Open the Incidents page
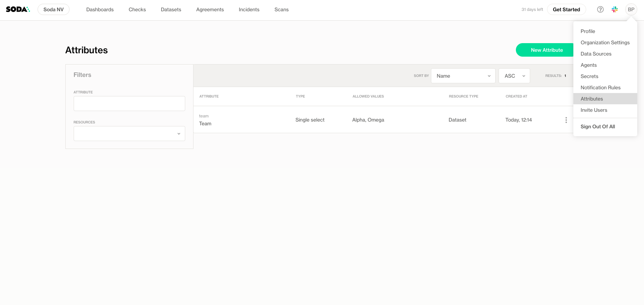 pyautogui.click(x=249, y=10)
